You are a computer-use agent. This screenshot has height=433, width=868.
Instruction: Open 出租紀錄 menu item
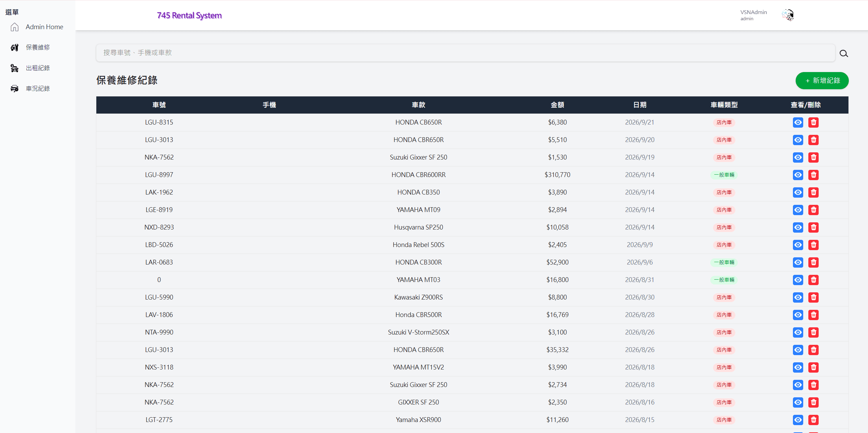[x=38, y=68]
